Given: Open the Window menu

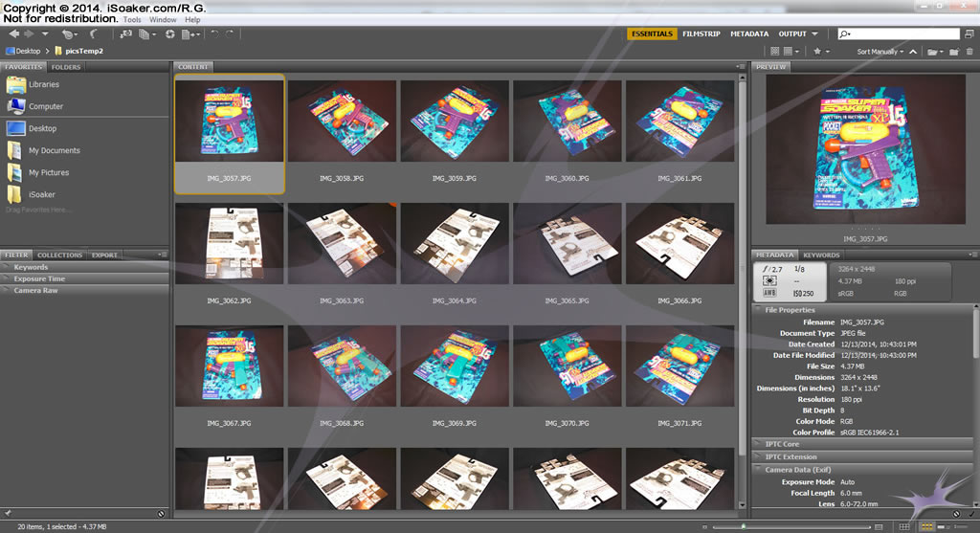Looking at the screenshot, I should (163, 20).
